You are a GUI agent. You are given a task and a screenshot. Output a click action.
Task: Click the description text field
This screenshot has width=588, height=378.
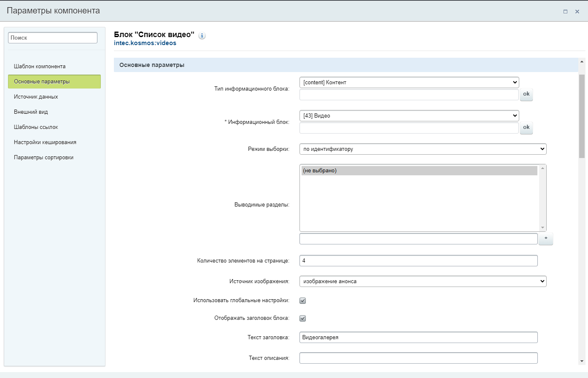[x=418, y=358]
